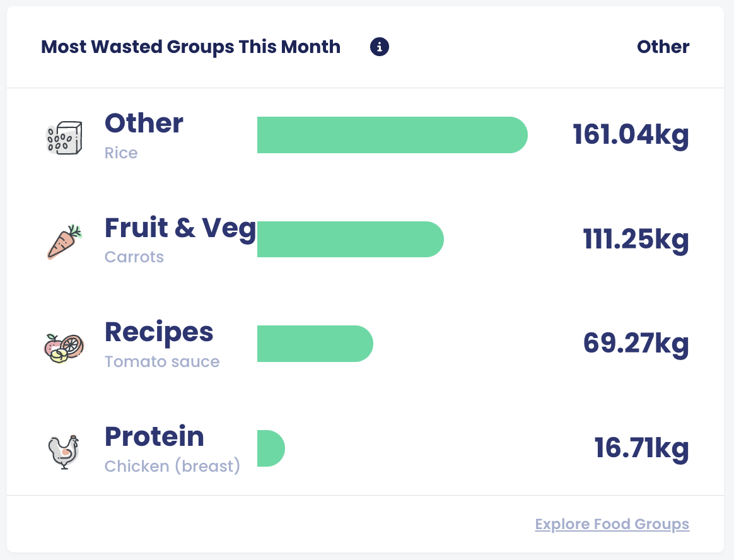Click the Other group's green progress bar

[392, 134]
